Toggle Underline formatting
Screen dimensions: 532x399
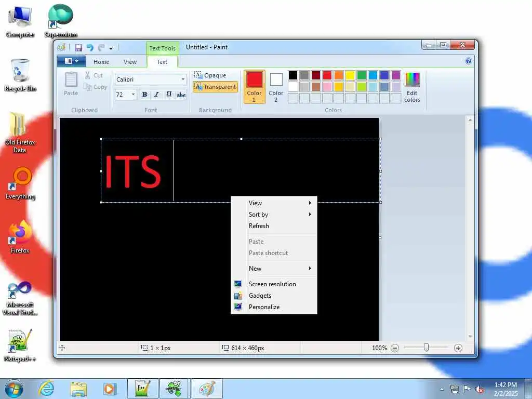pyautogui.click(x=169, y=95)
